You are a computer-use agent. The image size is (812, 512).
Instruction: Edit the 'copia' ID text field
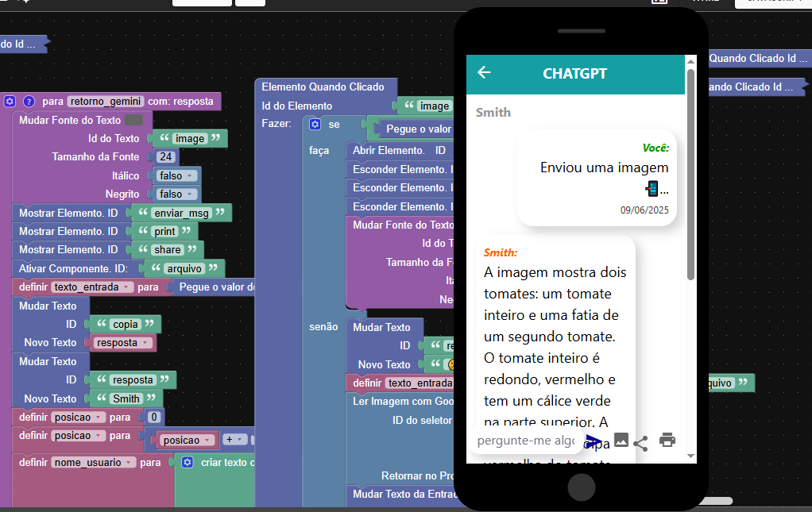coord(126,324)
